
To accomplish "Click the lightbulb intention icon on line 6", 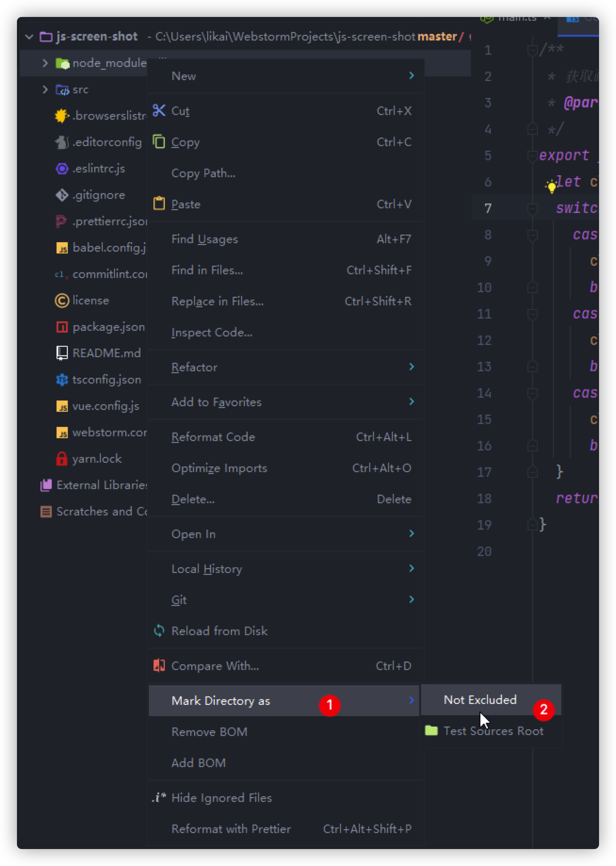I will (x=551, y=186).
